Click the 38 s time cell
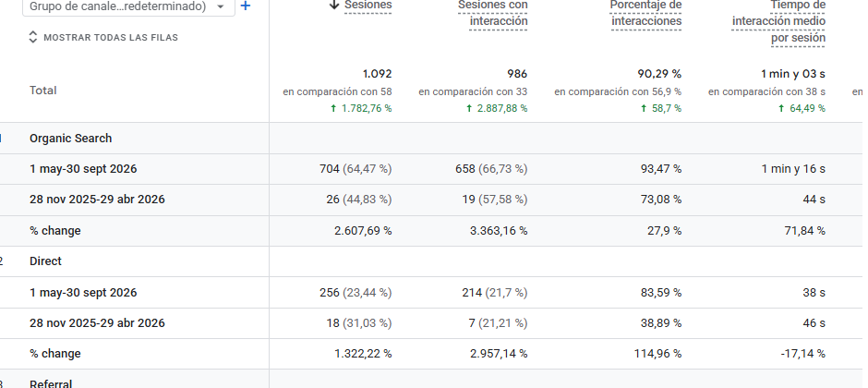Screen dimensions: 868x388 [x=814, y=293]
